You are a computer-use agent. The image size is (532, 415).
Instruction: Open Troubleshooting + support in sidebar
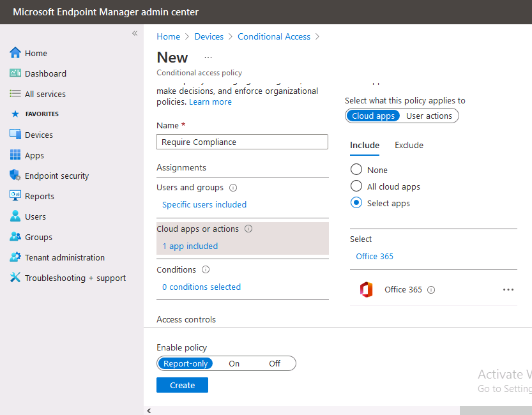(75, 278)
